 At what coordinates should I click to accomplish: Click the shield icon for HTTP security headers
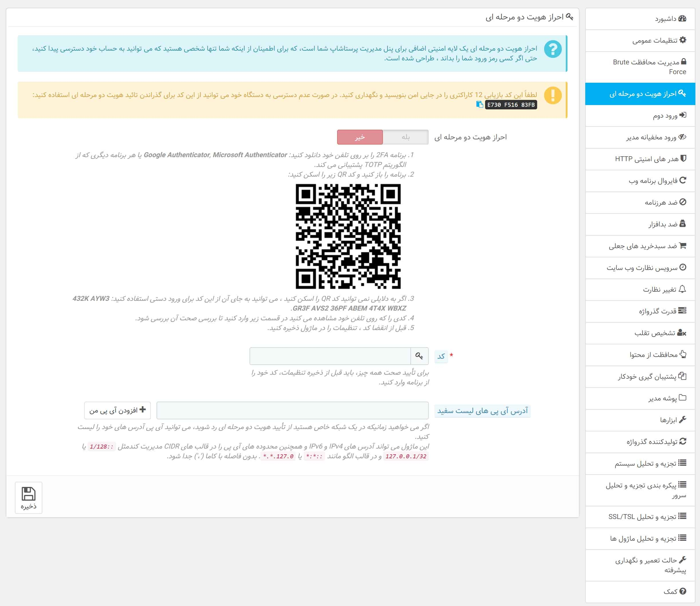point(683,159)
